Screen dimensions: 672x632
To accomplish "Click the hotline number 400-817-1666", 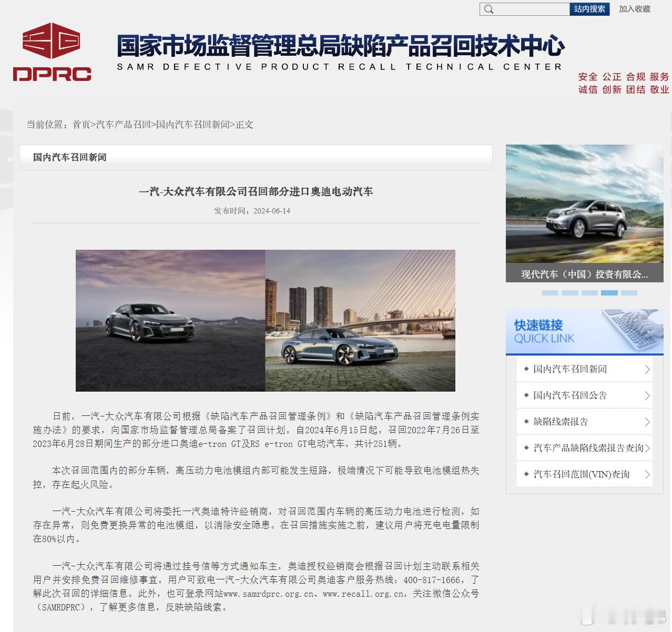I will click(432, 580).
